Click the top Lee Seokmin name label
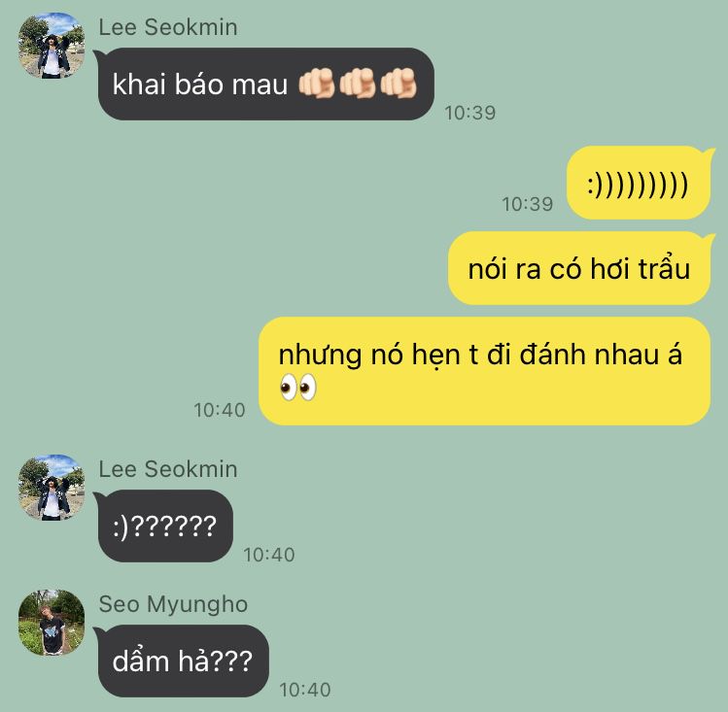The height and width of the screenshot is (712, 728). tap(168, 27)
